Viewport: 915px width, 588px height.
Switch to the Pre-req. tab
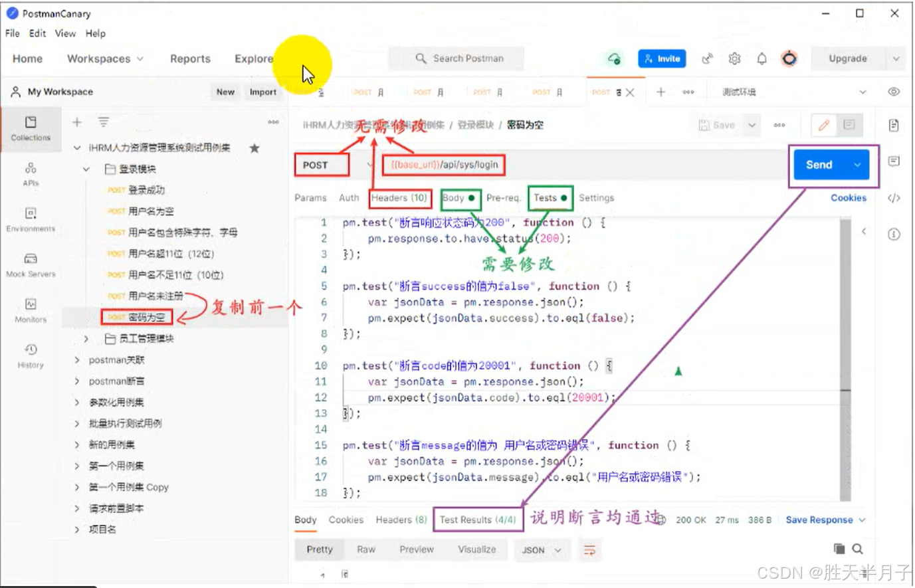pyautogui.click(x=503, y=198)
